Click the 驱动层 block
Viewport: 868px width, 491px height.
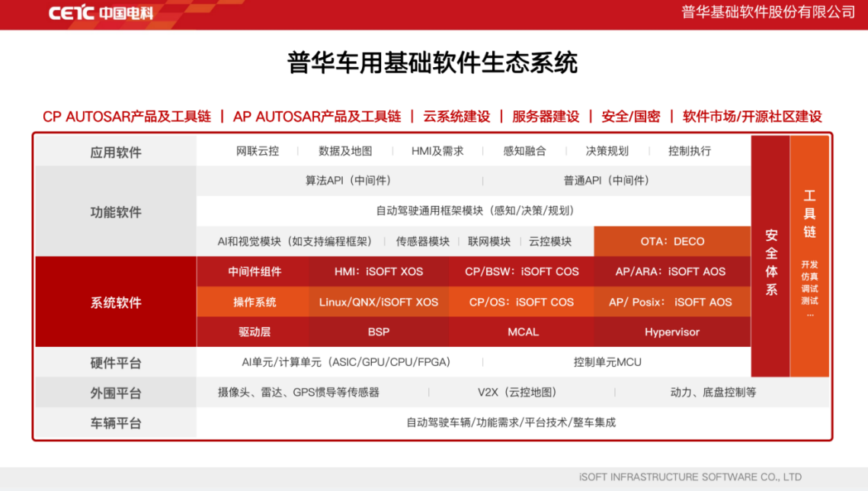point(254,332)
